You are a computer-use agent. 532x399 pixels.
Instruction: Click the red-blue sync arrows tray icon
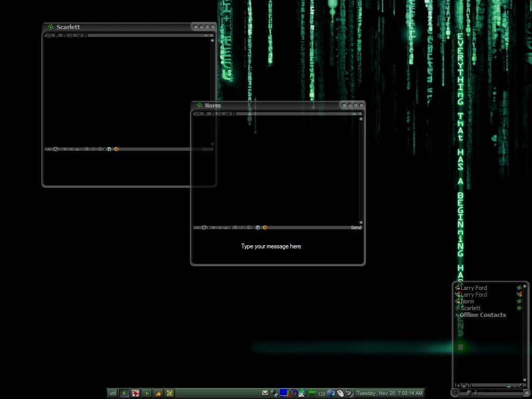(x=294, y=393)
